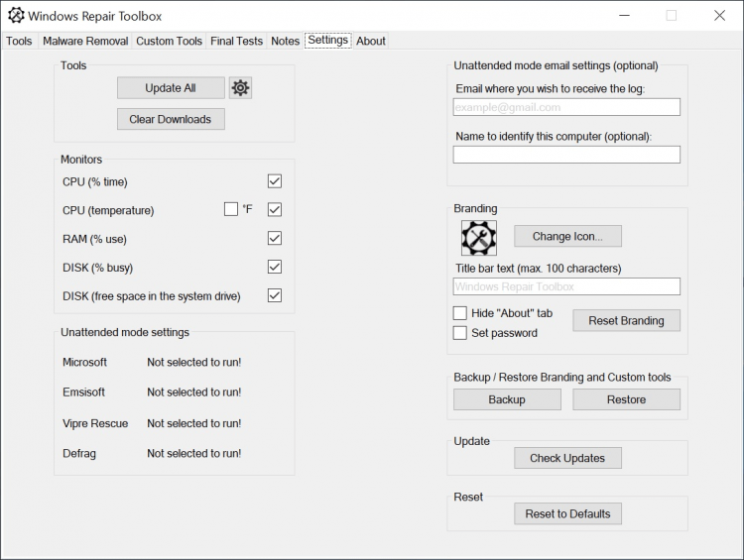Enable the °F temperature checkbox
This screenshot has height=560, width=744.
pyautogui.click(x=231, y=209)
